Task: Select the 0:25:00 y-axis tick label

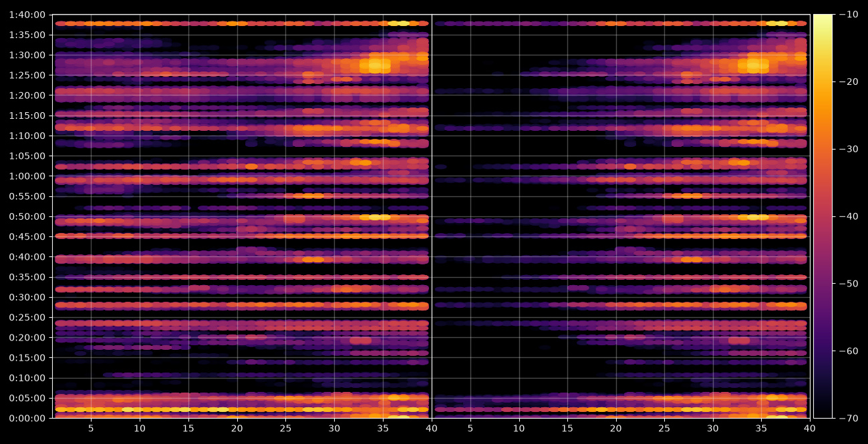Action: point(27,317)
